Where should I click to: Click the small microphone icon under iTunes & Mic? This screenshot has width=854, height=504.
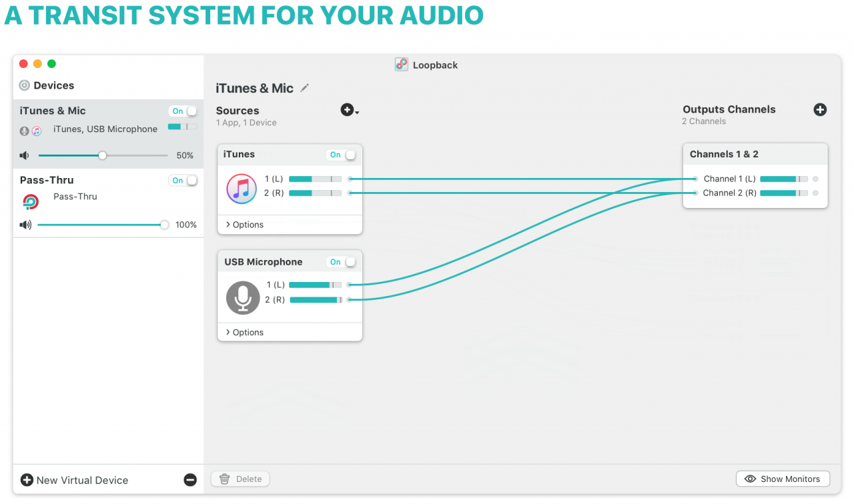[25, 131]
